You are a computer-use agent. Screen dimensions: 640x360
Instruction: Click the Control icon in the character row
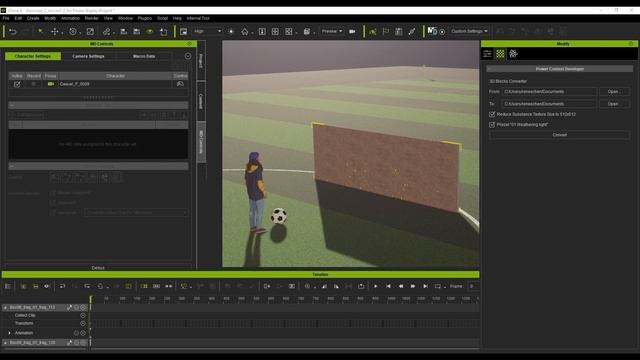tap(180, 84)
